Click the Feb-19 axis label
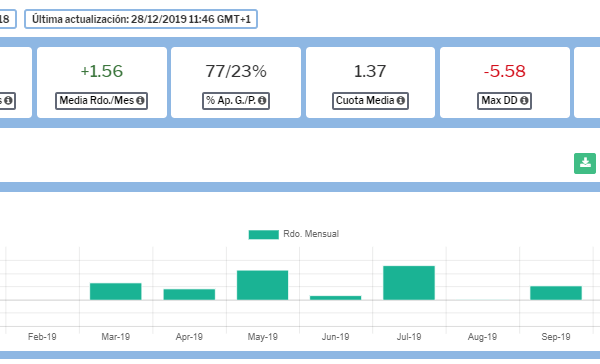Screen dimensions: 600x364 [42, 337]
